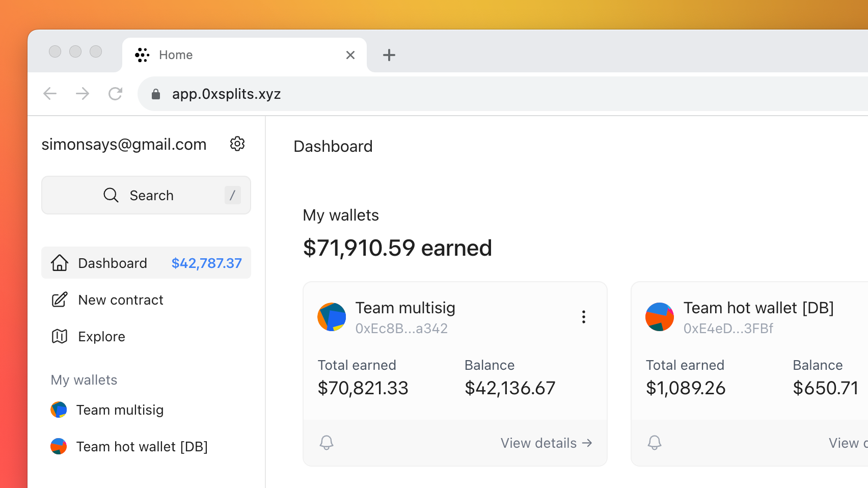The image size is (868, 488).
Task: Click the Explore map icon
Action: pos(60,336)
